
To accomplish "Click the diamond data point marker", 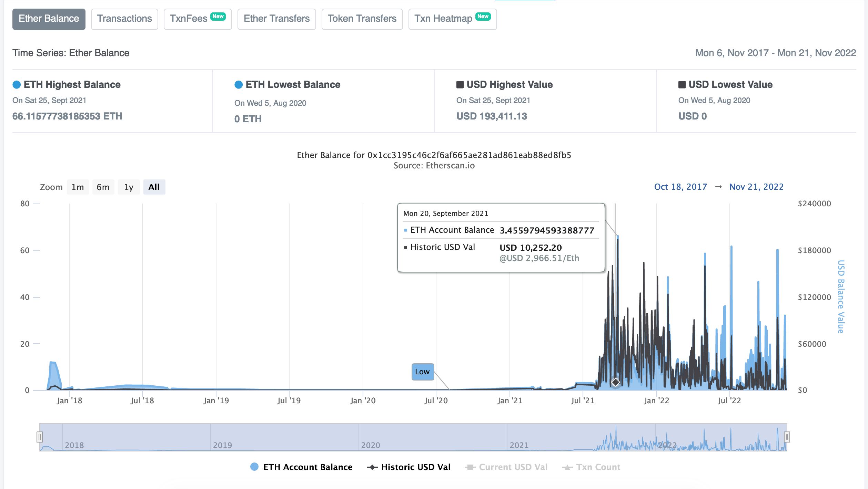I will tap(615, 382).
